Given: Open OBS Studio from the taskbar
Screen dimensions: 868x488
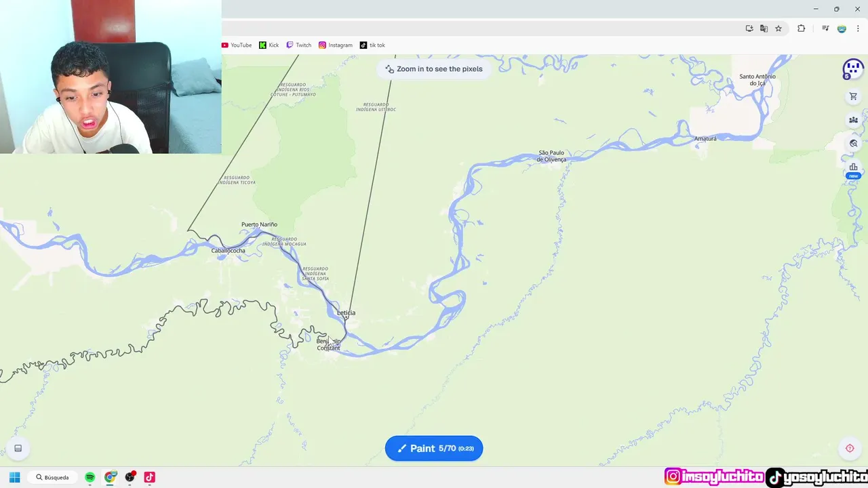Looking at the screenshot, I should point(130,477).
